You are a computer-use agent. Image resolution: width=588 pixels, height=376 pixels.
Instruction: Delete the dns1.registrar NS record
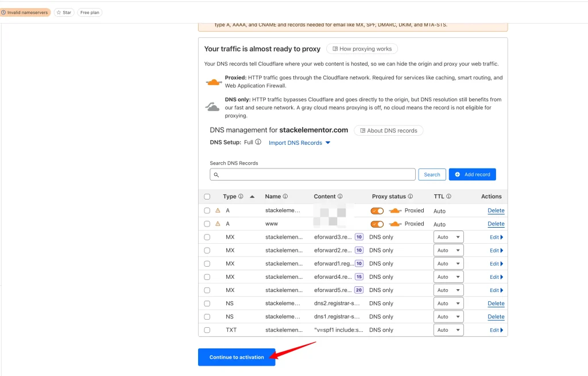pos(496,317)
